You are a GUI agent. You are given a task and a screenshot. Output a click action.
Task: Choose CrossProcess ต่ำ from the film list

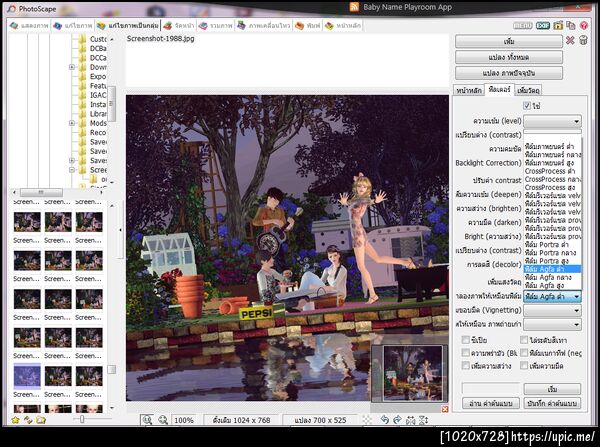pos(552,171)
